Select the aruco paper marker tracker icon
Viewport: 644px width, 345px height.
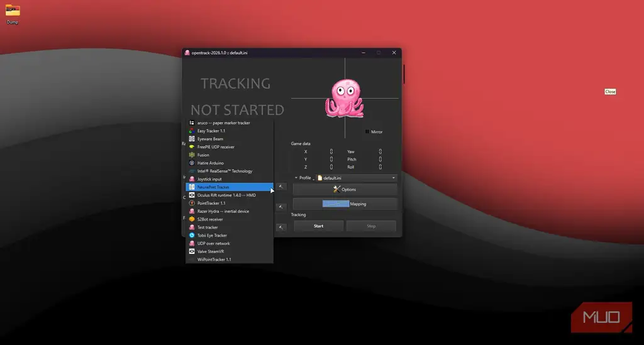(192, 123)
